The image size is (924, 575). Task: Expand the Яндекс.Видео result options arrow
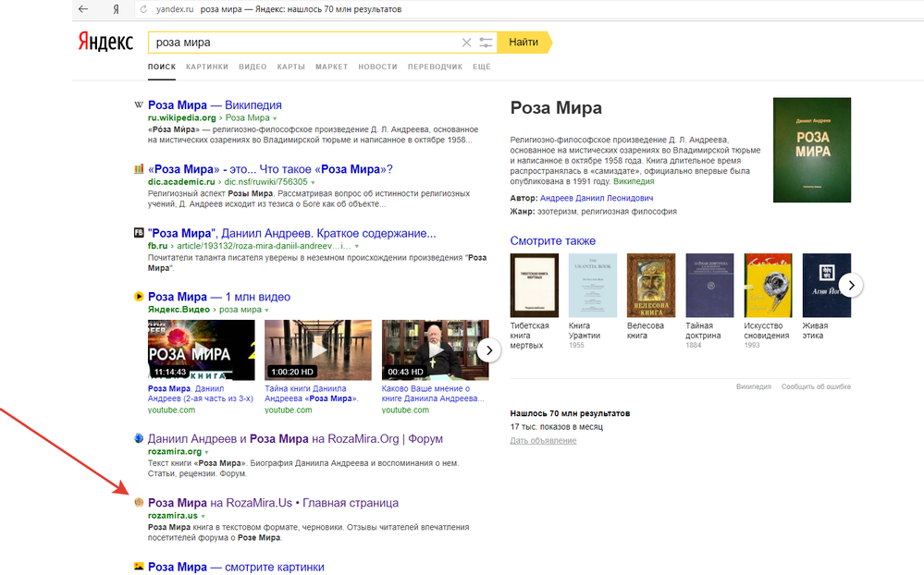pyautogui.click(x=266, y=310)
